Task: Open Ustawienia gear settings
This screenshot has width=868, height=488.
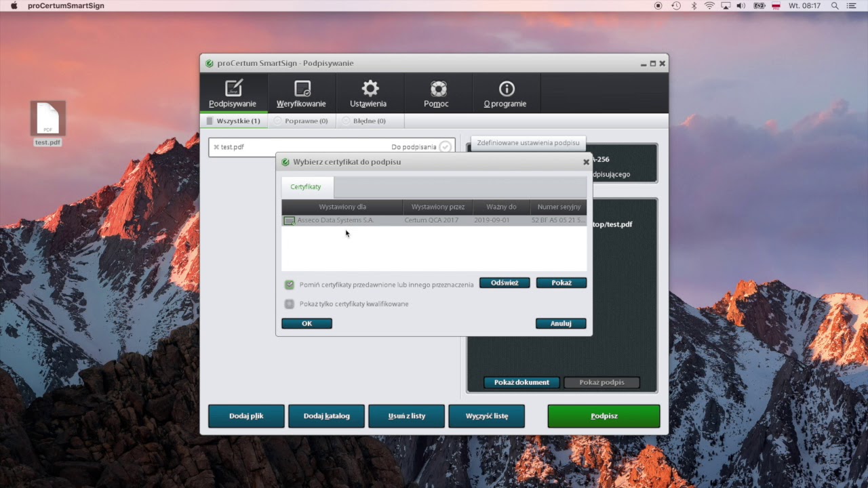Action: click(x=369, y=93)
